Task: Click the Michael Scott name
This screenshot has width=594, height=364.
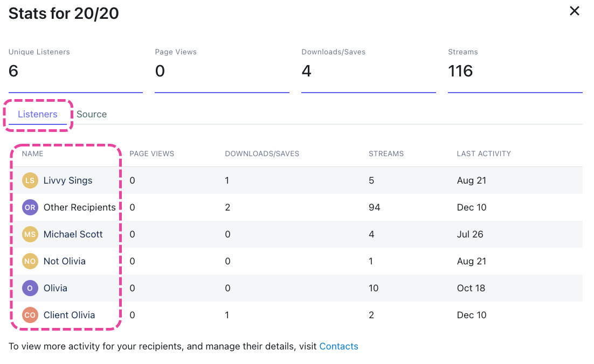Action: (73, 234)
